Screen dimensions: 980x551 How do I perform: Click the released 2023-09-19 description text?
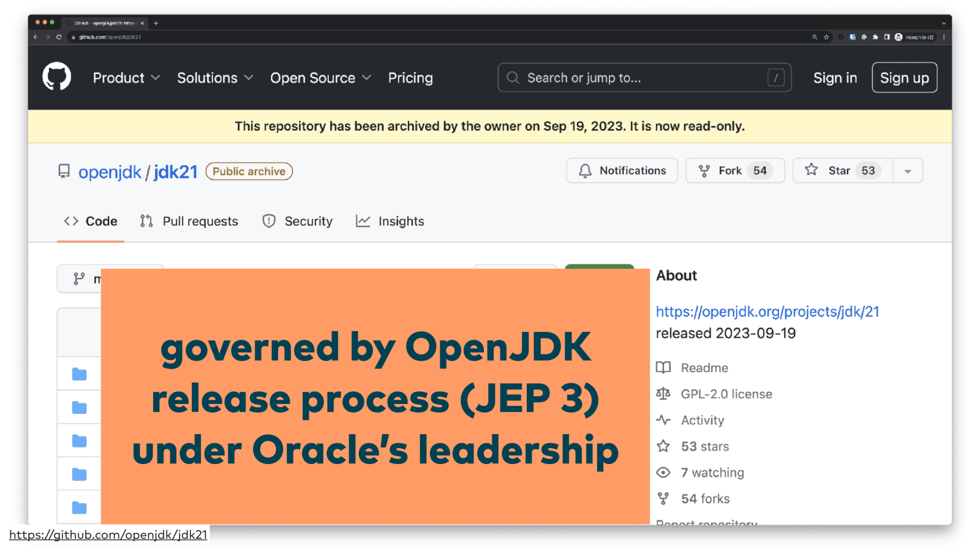(x=726, y=333)
